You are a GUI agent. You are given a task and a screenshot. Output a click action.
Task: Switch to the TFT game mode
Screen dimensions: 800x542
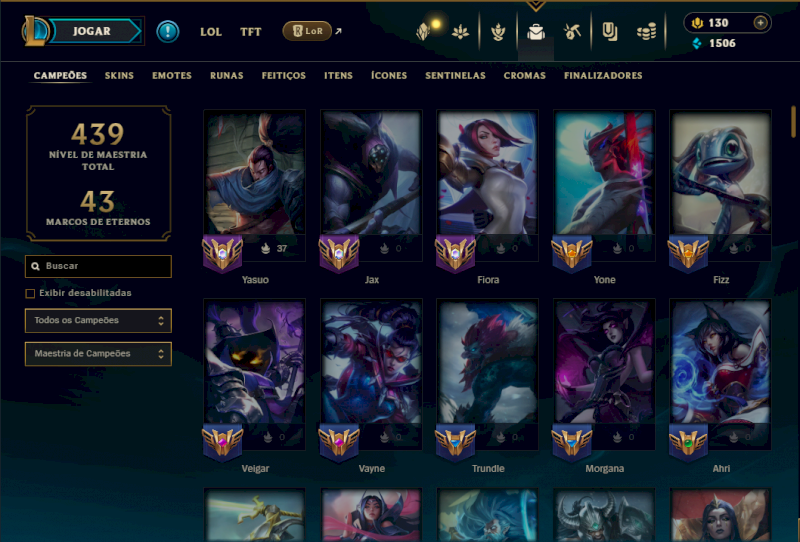click(x=251, y=32)
